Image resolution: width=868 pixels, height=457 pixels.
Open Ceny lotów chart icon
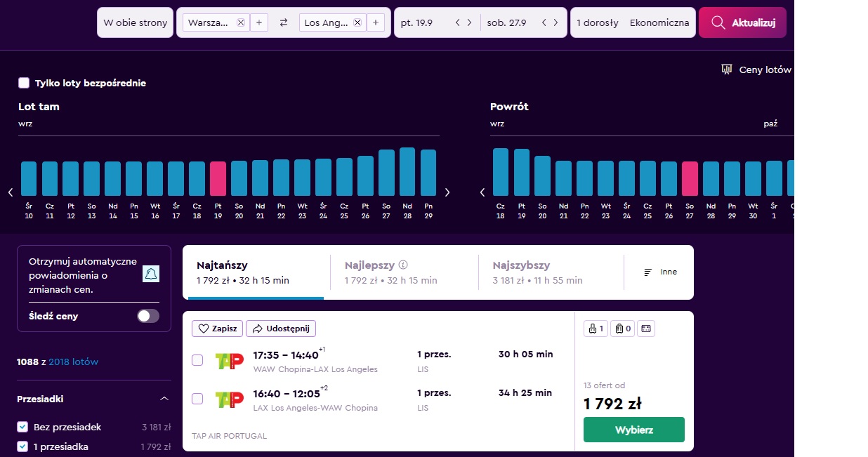click(727, 69)
